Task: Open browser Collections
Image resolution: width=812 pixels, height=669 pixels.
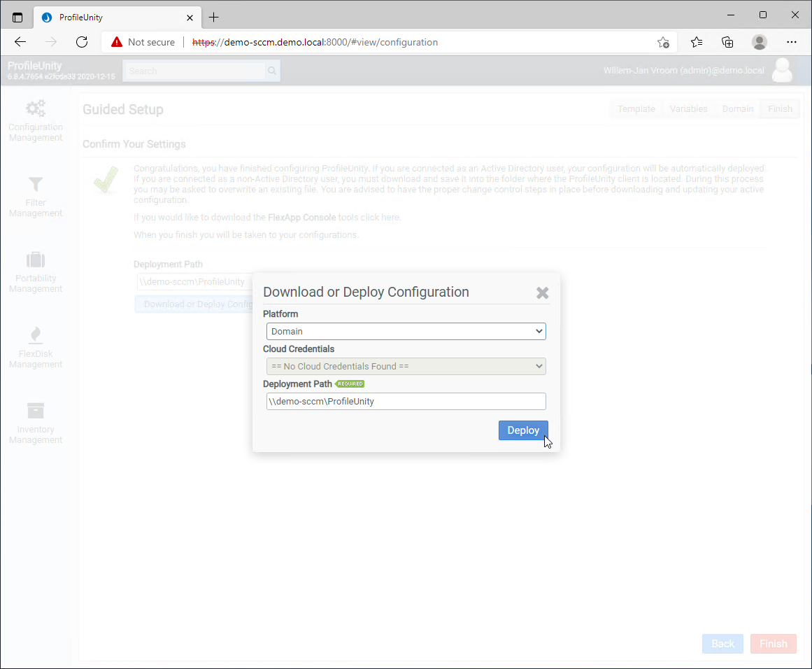Action: coord(727,42)
